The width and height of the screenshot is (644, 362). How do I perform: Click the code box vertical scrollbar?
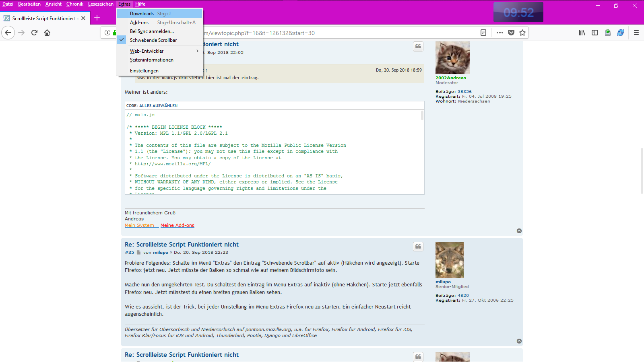click(422, 116)
